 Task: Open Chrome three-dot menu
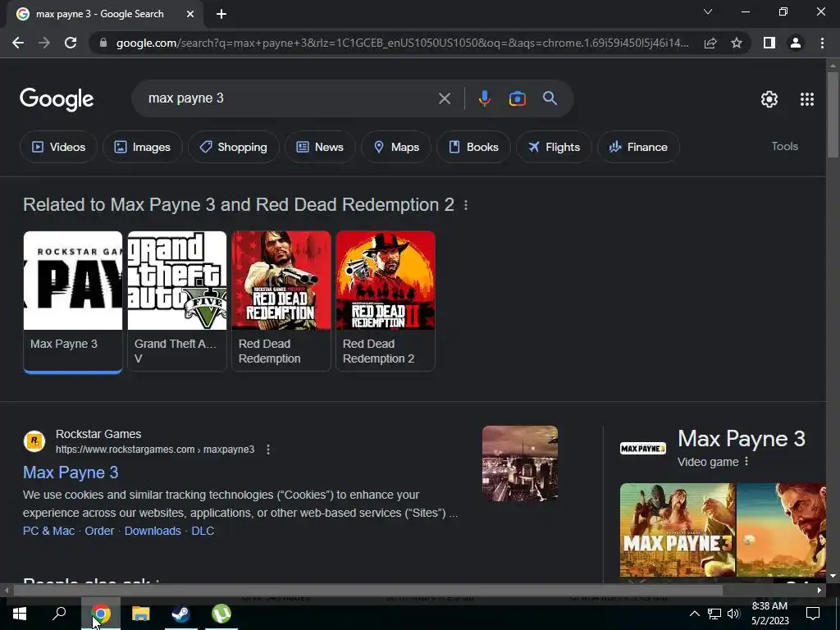pos(822,43)
